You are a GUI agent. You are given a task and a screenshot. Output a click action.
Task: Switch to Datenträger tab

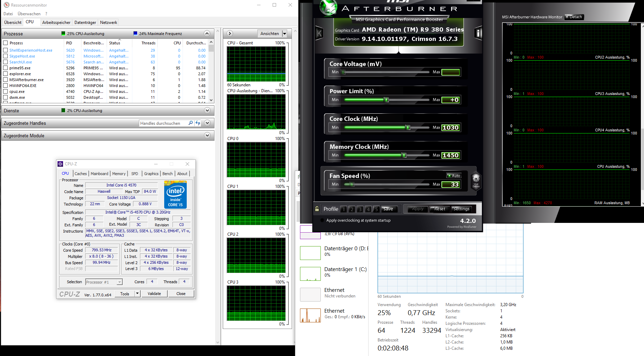click(85, 23)
